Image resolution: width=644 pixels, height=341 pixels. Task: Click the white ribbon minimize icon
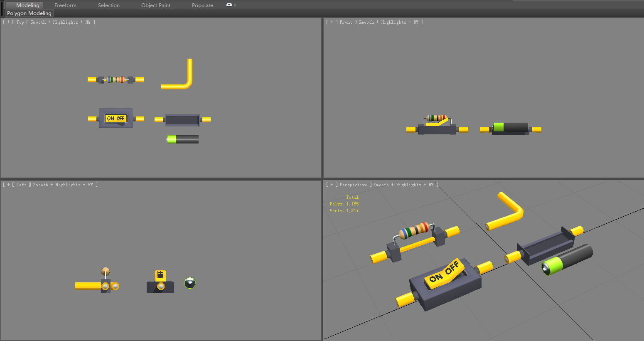pyautogui.click(x=229, y=5)
